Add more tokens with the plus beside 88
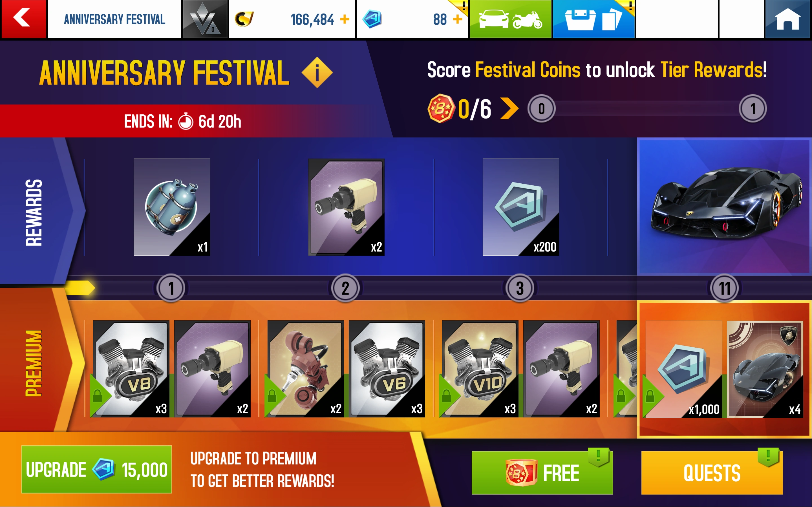The height and width of the screenshot is (507, 812). tap(457, 19)
